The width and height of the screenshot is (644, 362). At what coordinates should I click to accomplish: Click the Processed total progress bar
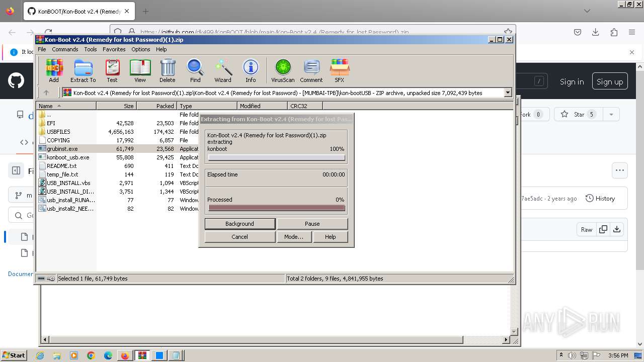[276, 208]
